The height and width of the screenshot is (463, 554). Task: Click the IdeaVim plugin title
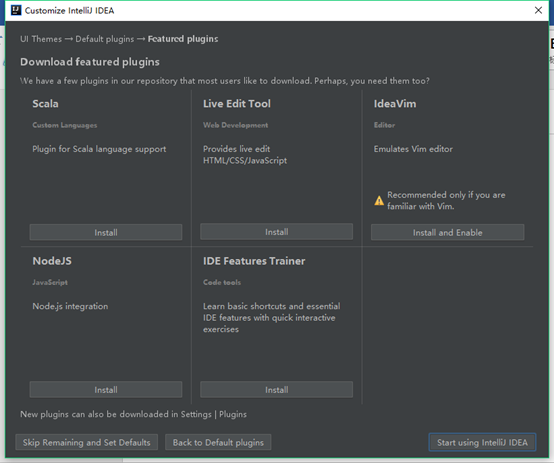395,104
